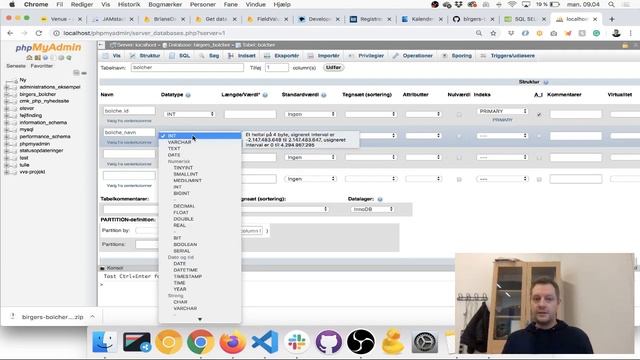640x360 pixels.
Task: Reload navigation panel with green refresh icon
Action: [69, 58]
